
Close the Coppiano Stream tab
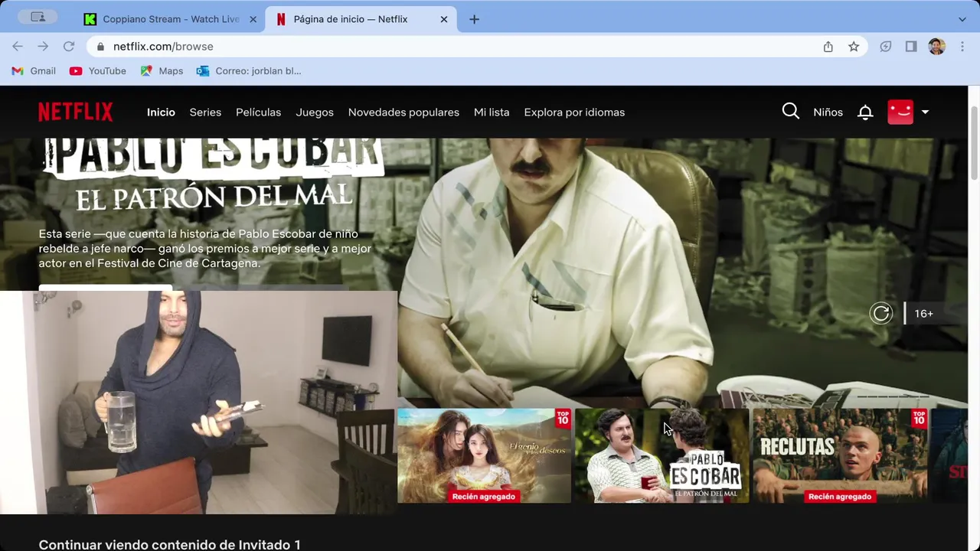253,19
